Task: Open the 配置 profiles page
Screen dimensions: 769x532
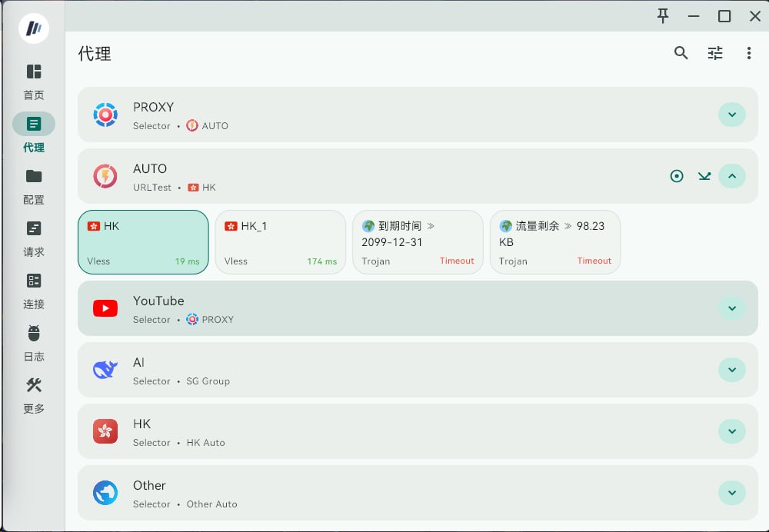Action: click(x=33, y=186)
